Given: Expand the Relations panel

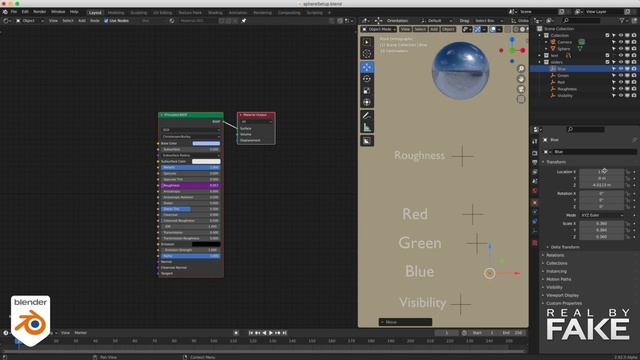Looking at the screenshot, I should click(555, 255).
